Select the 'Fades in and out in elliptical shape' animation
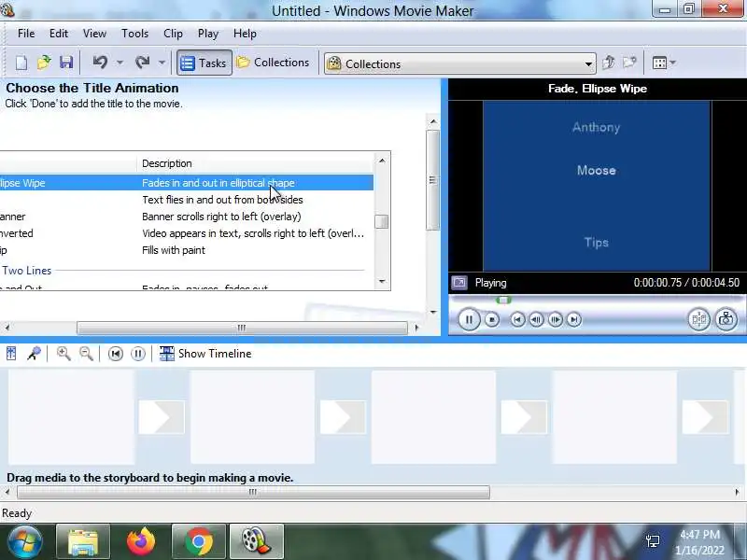Image resolution: width=747 pixels, height=560 pixels. click(x=186, y=183)
